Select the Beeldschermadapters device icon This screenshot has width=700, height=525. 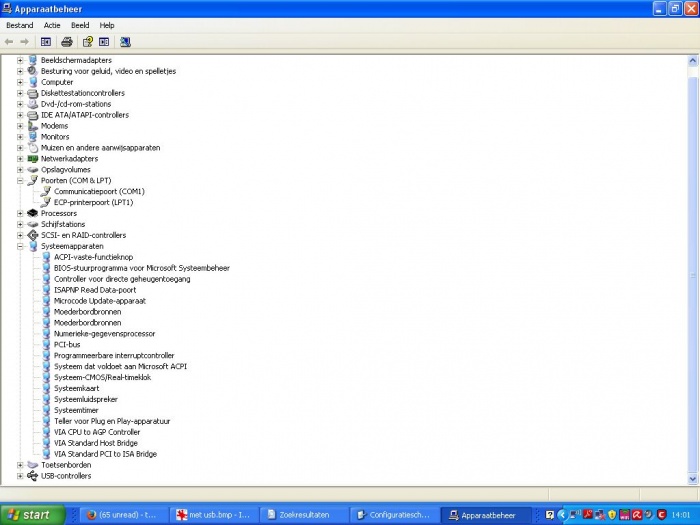(x=33, y=60)
